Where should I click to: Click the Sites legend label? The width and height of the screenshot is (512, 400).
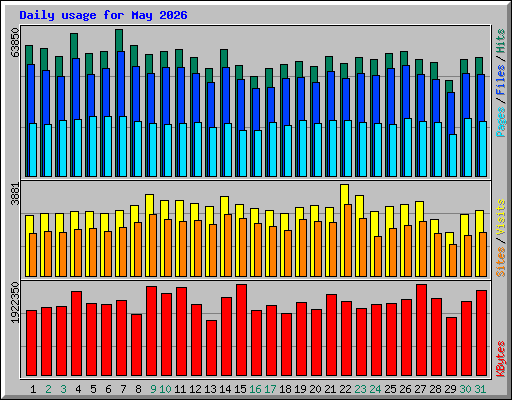point(500,262)
